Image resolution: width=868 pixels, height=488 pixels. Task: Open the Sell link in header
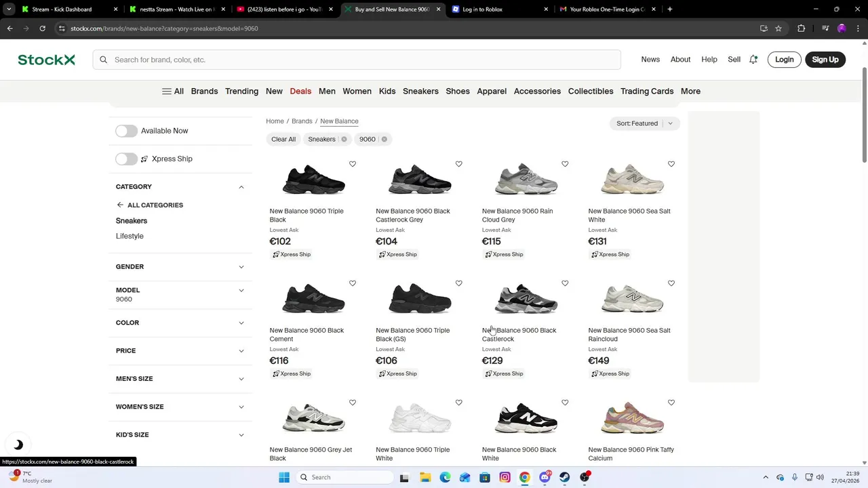pyautogui.click(x=734, y=60)
